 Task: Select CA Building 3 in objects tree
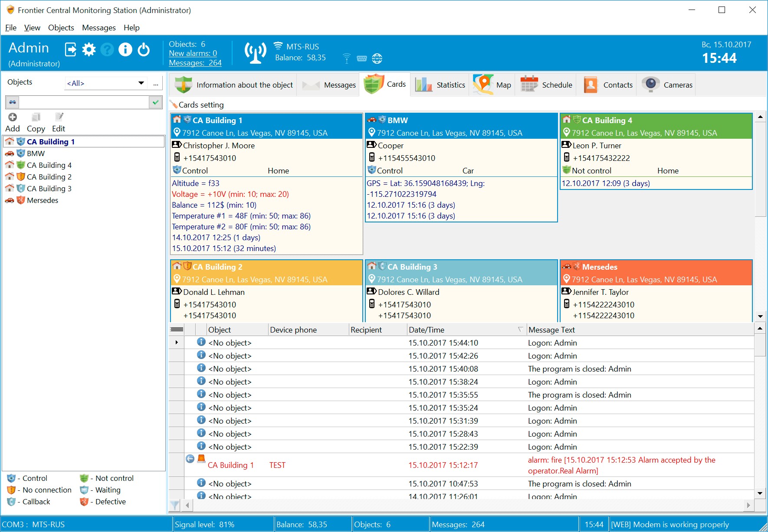point(49,189)
